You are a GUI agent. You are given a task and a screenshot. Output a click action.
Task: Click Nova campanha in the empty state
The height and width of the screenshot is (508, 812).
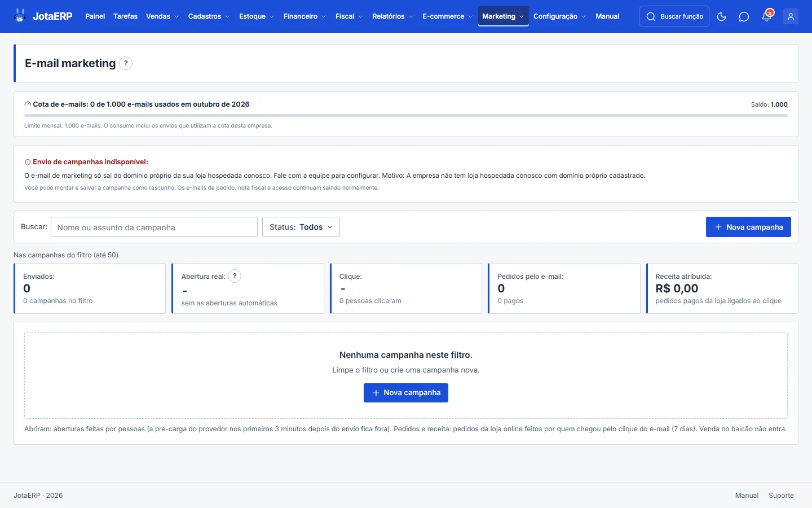coord(406,393)
